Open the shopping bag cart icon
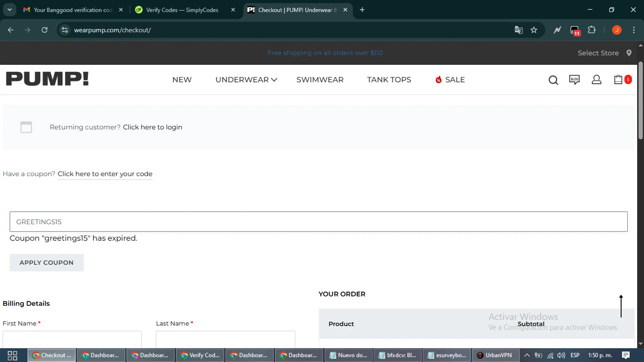 pos(618,79)
